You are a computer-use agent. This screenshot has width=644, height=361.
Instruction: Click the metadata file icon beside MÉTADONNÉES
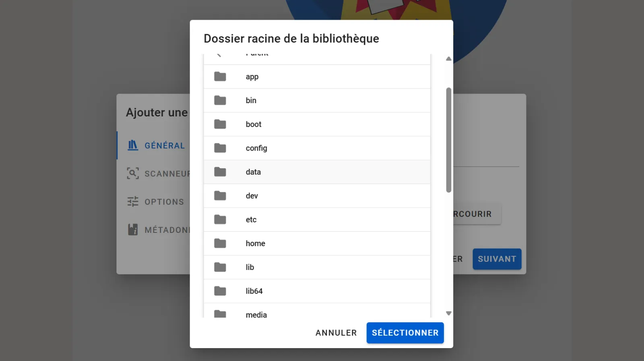132,229
